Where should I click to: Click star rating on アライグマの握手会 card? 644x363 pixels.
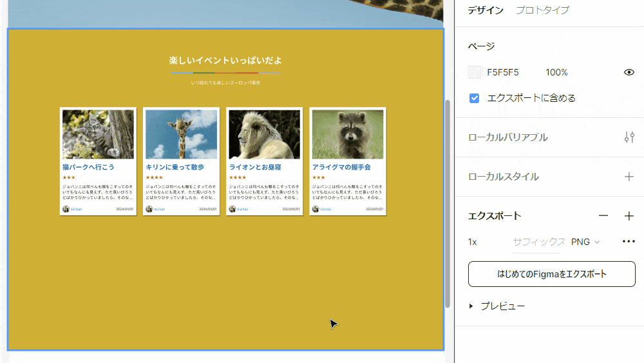319,177
